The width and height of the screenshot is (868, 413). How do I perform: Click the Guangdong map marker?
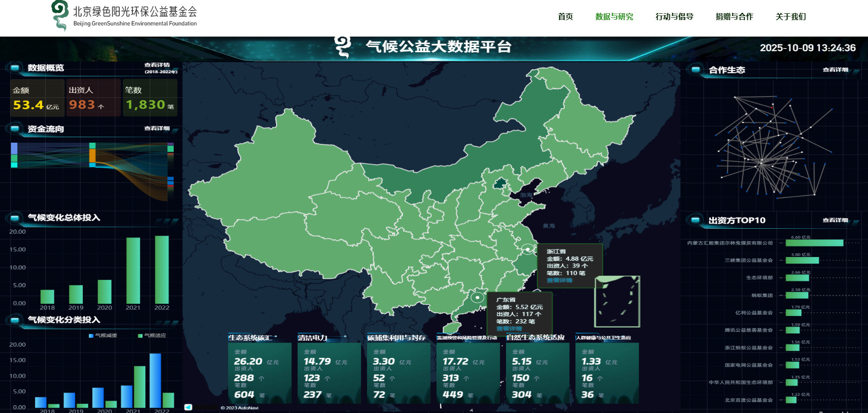pos(477,297)
